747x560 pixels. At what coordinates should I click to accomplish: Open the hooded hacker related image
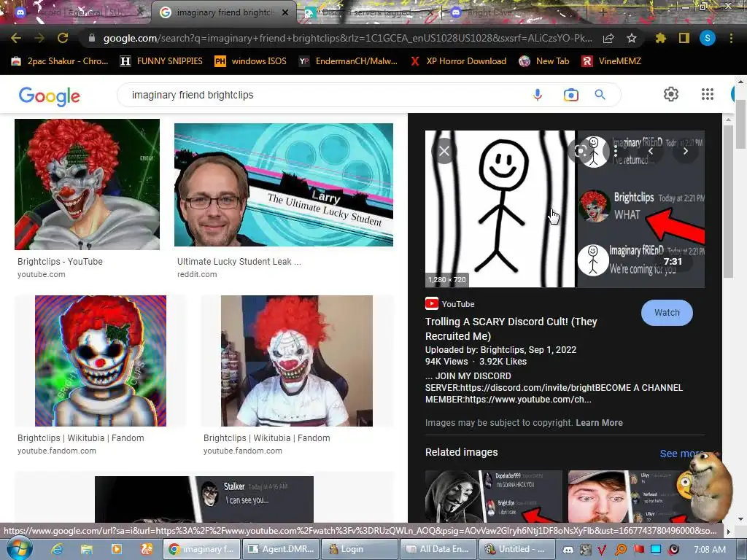[493, 496]
